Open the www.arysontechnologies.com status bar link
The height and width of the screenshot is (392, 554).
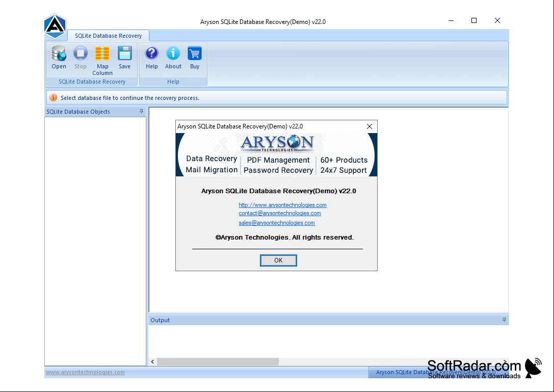(x=85, y=372)
